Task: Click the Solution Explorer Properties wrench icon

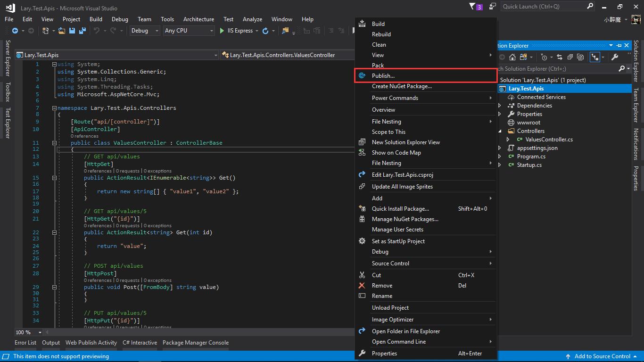Action: [615, 57]
